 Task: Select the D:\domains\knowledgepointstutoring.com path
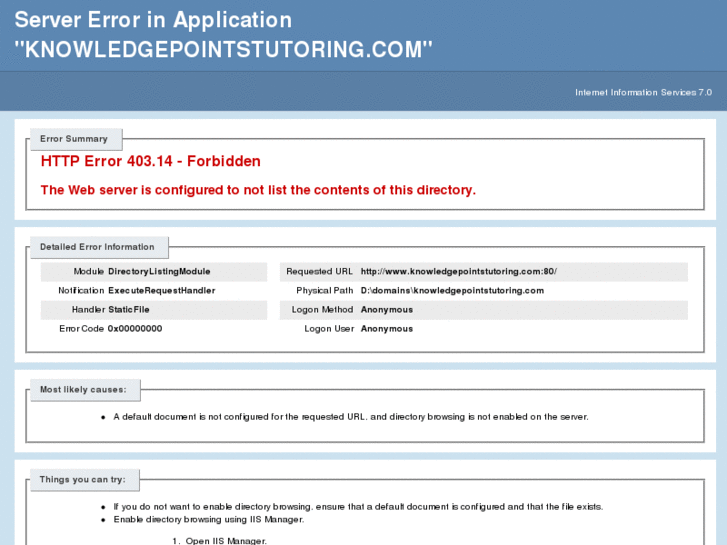(x=452, y=290)
